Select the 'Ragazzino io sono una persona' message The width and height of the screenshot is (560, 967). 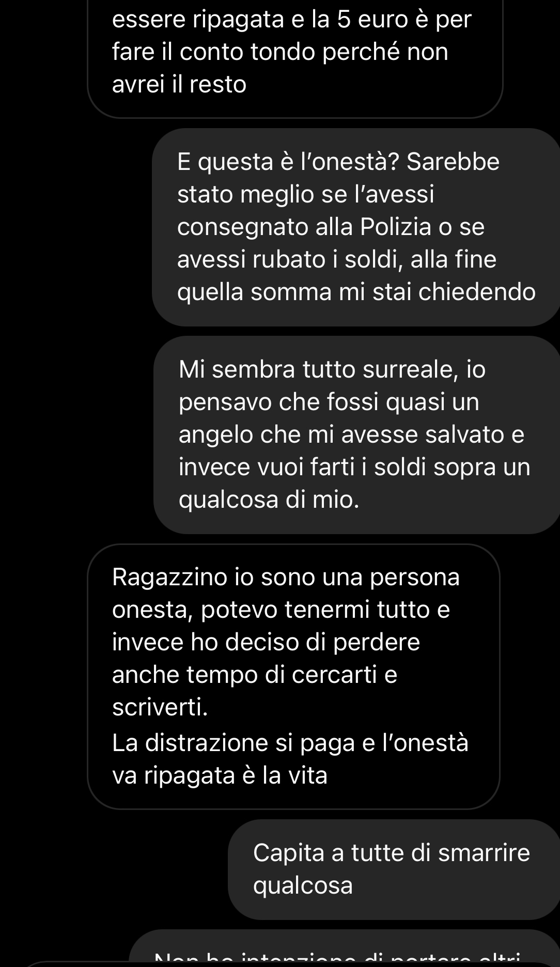click(293, 676)
